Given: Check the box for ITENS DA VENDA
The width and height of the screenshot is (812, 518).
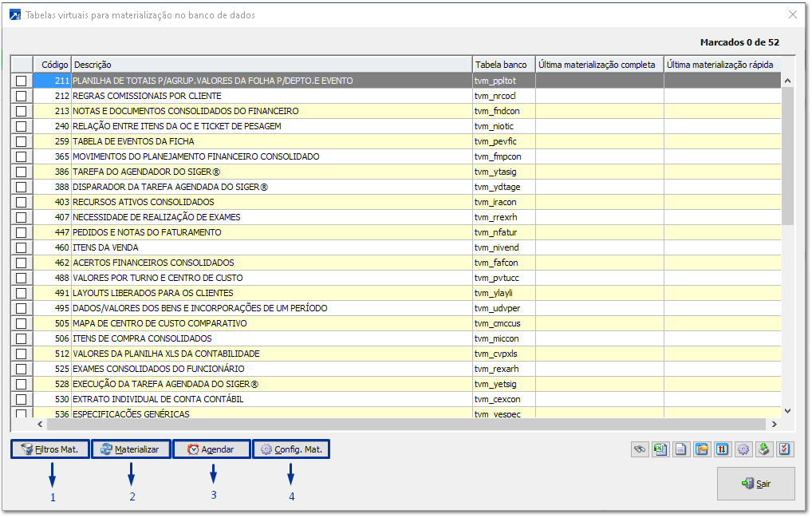Looking at the screenshot, I should pyautogui.click(x=22, y=247).
